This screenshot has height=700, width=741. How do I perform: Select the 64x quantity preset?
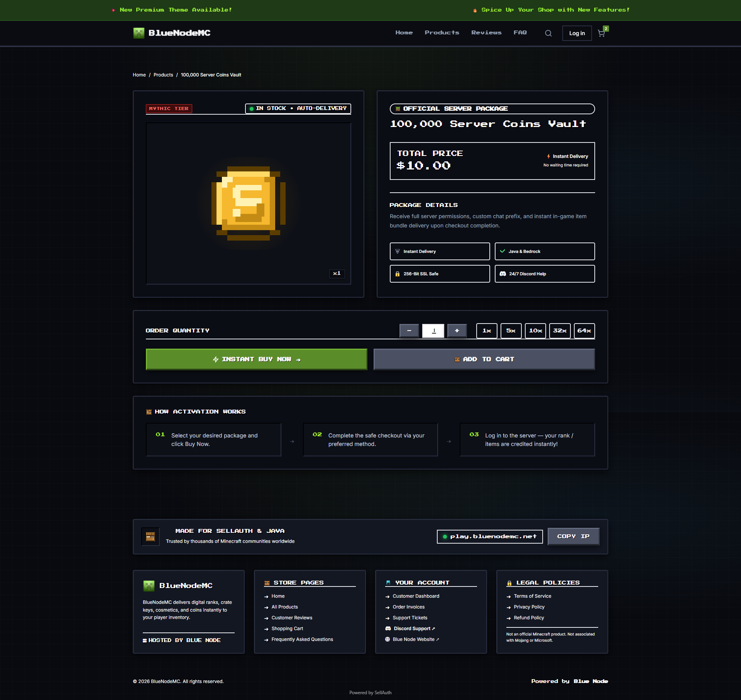click(584, 331)
